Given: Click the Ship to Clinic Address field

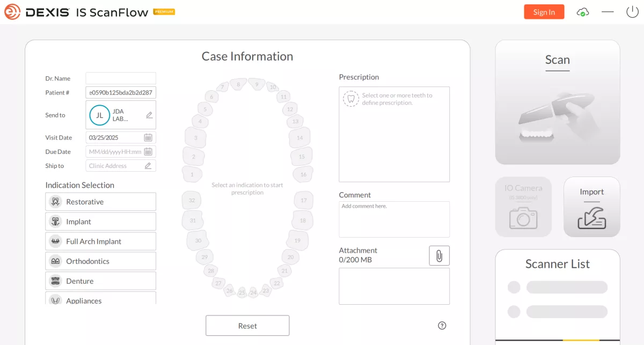Looking at the screenshot, I should [121, 166].
